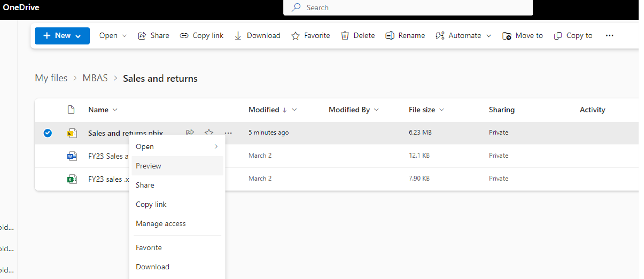Viewport: 644px width, 279px height.
Task: Go to My files in the breadcrumb
Action: point(51,78)
